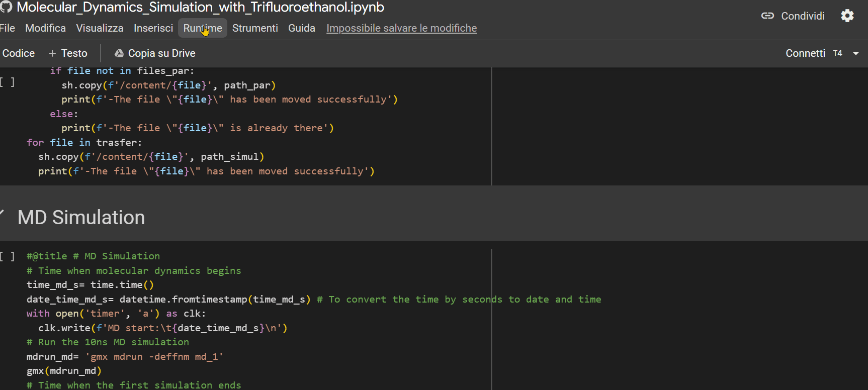
Task: Expand the Connetti options dropdown arrow
Action: [x=856, y=53]
